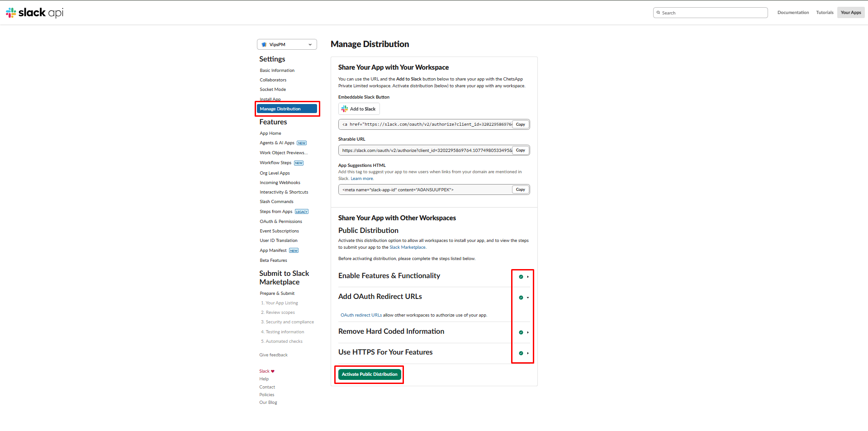Collapse the Add OAuth Redirect URLs section

click(528, 298)
